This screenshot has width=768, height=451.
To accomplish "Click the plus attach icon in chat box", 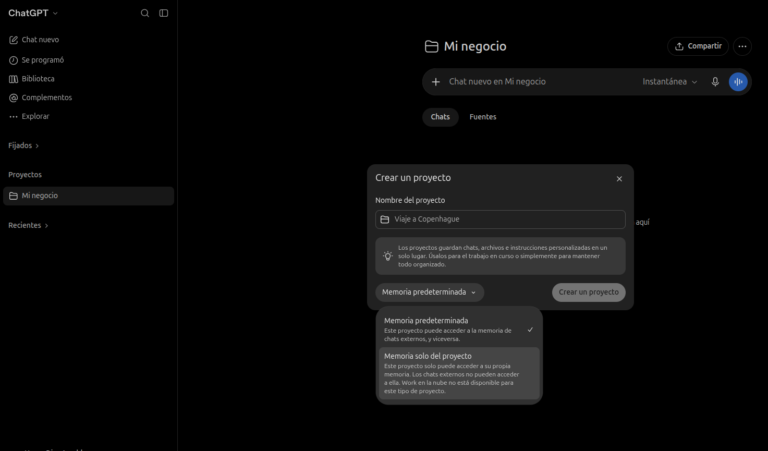I will [x=435, y=82].
